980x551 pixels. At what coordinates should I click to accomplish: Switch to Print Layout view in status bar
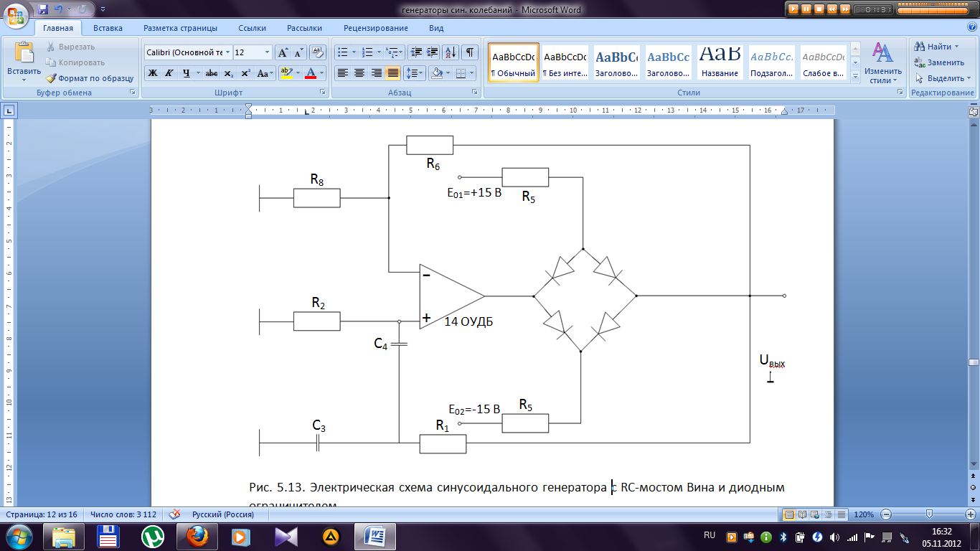[789, 514]
